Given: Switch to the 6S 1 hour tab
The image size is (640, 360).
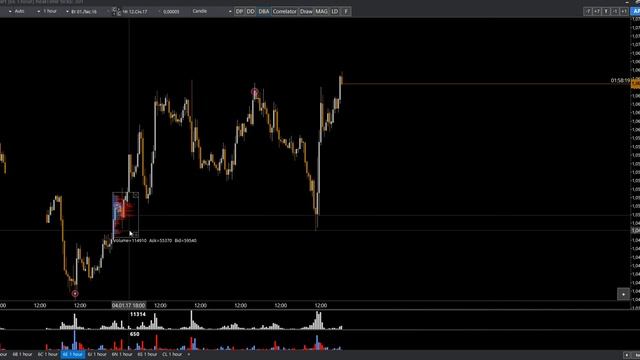Looking at the screenshot, I should 147,354.
